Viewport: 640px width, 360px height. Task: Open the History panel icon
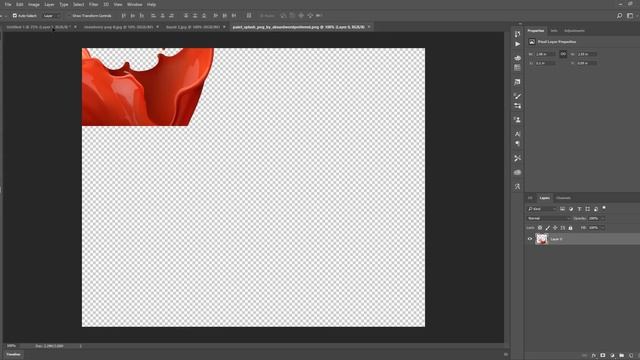[x=518, y=34]
